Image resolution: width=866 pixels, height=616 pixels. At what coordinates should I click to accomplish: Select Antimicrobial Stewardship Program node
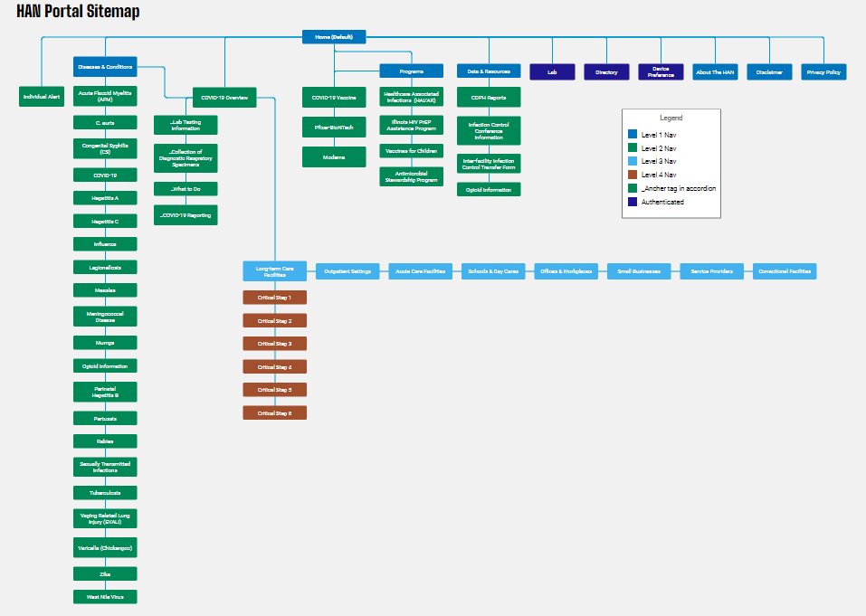[x=412, y=176]
